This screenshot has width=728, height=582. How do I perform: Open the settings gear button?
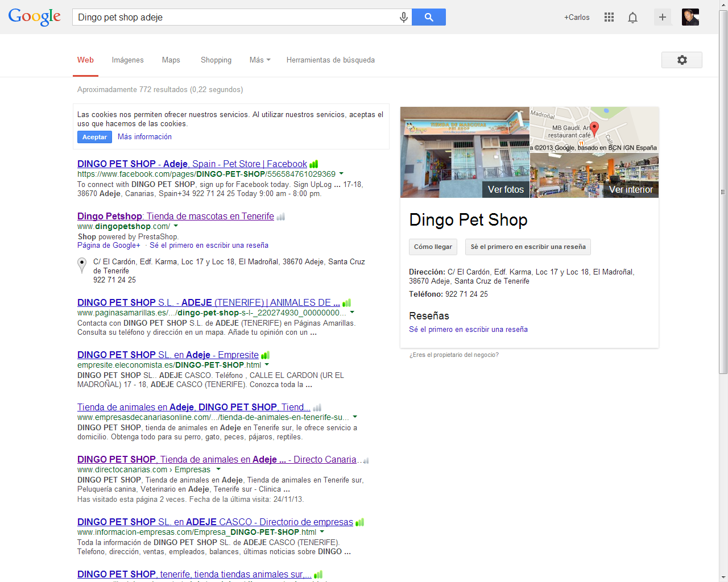tap(681, 60)
